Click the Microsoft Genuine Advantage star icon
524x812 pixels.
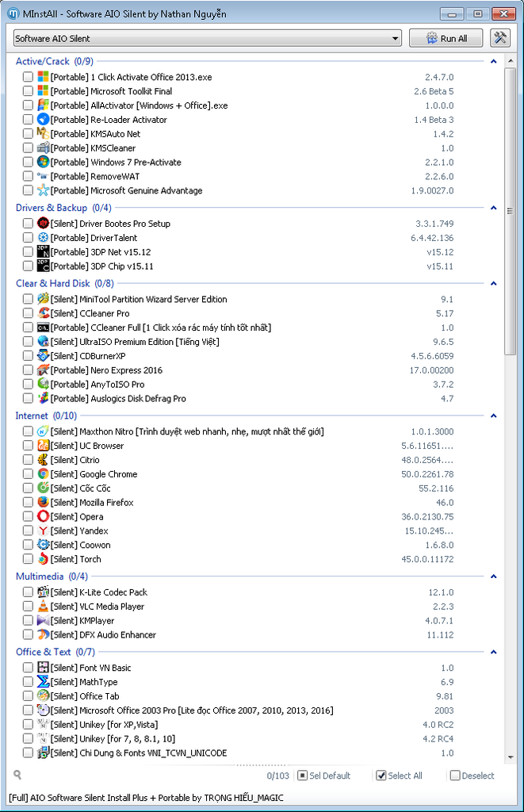[x=43, y=190]
